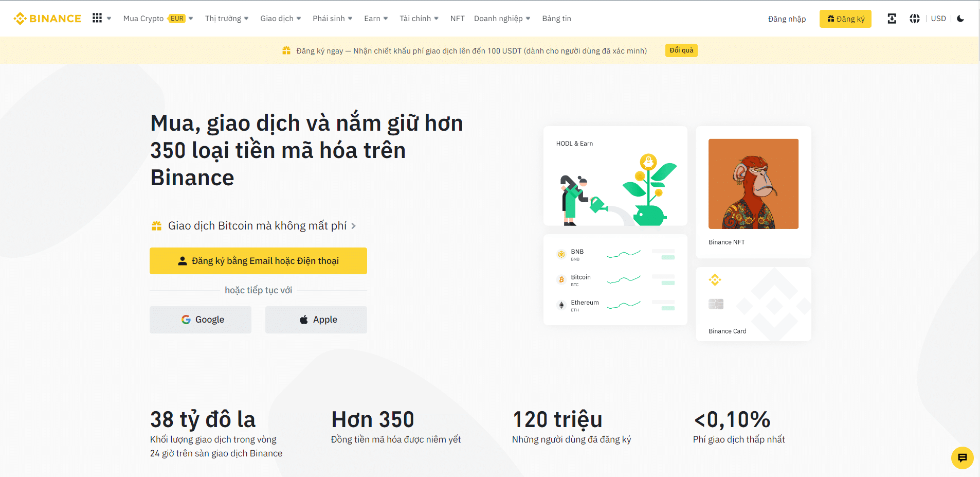
Task: Open the language globe icon
Action: coord(914,19)
